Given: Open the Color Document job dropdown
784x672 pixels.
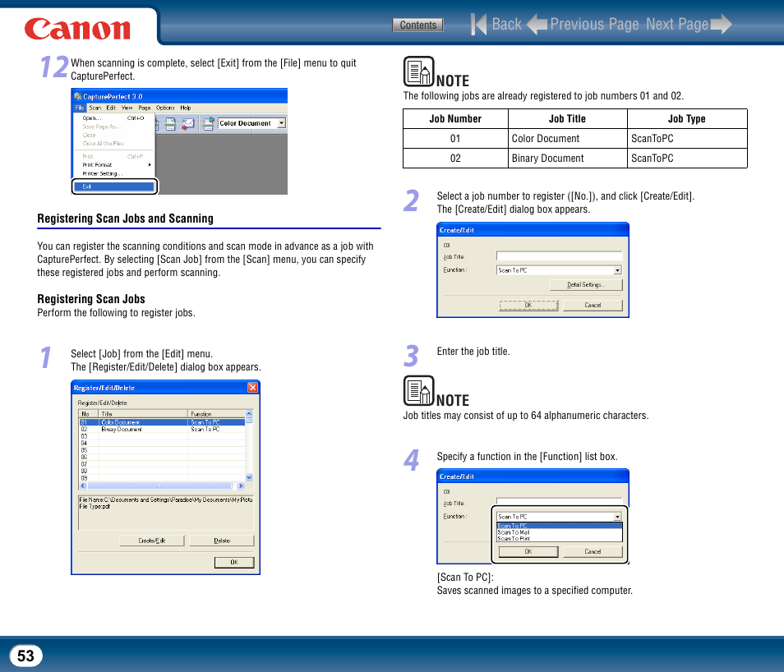Looking at the screenshot, I should 282,123.
